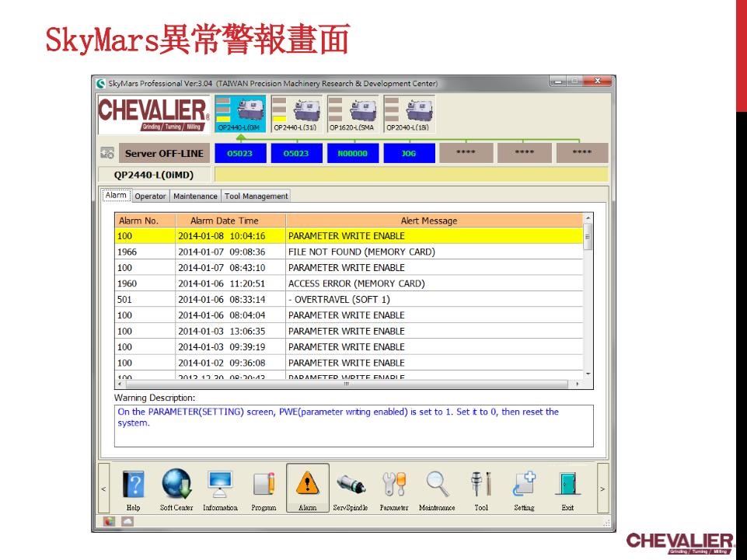Open the Information monitor icon

pos(220,485)
